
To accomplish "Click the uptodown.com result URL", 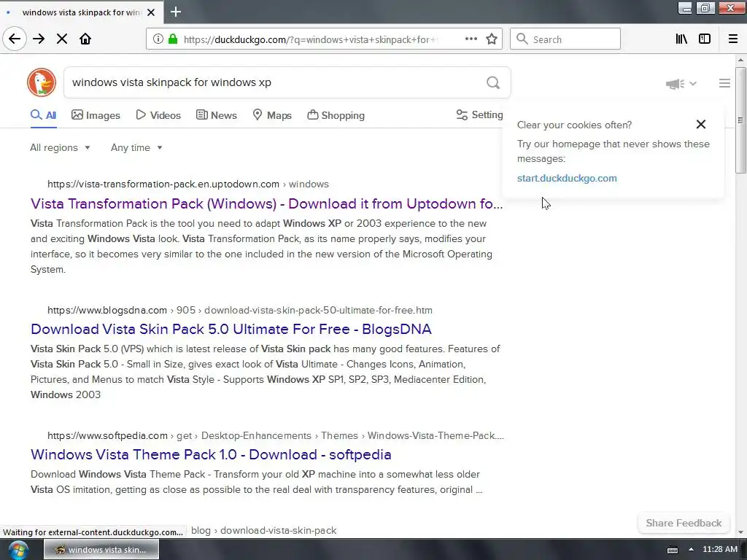I will pyautogui.click(x=188, y=184).
